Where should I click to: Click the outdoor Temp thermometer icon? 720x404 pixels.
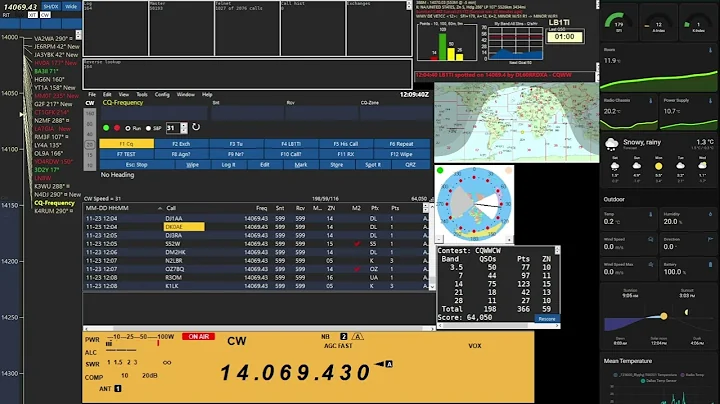pos(651,214)
